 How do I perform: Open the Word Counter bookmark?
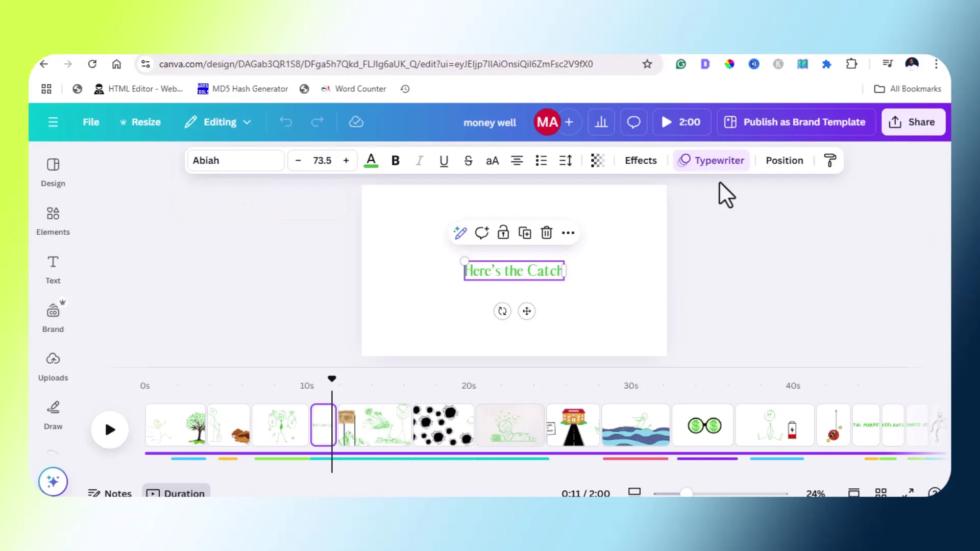353,89
